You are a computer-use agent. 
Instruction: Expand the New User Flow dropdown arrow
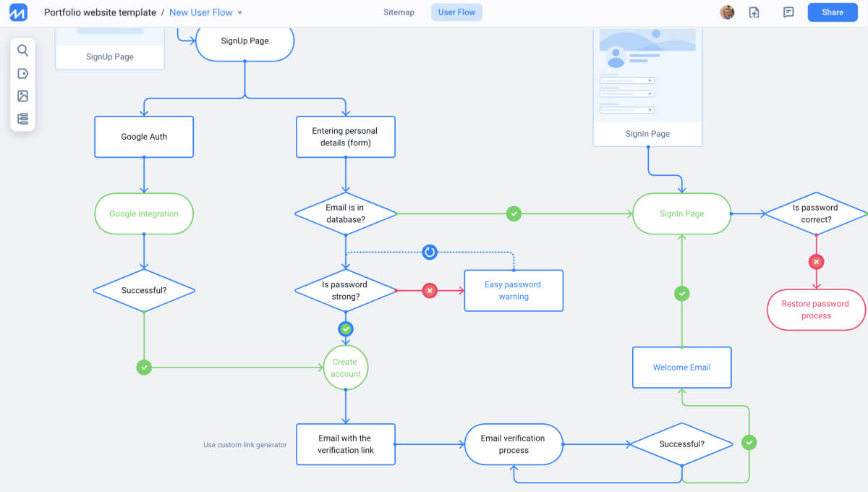pyautogui.click(x=240, y=13)
